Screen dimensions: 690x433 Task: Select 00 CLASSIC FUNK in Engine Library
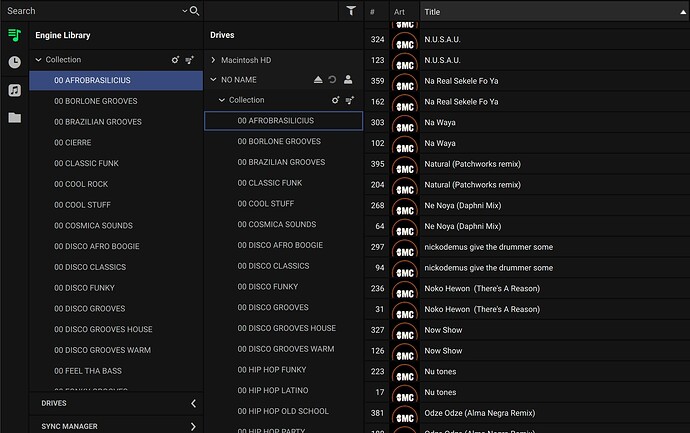(116, 163)
